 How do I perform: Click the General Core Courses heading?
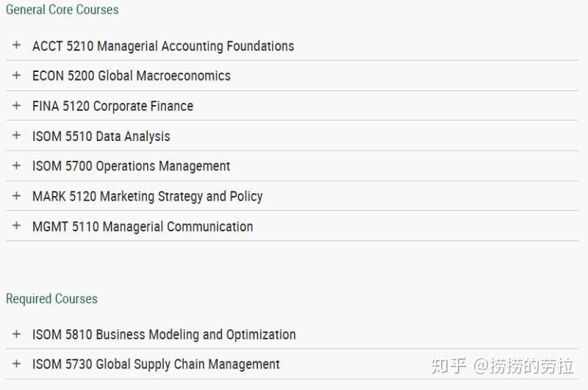[x=62, y=10]
